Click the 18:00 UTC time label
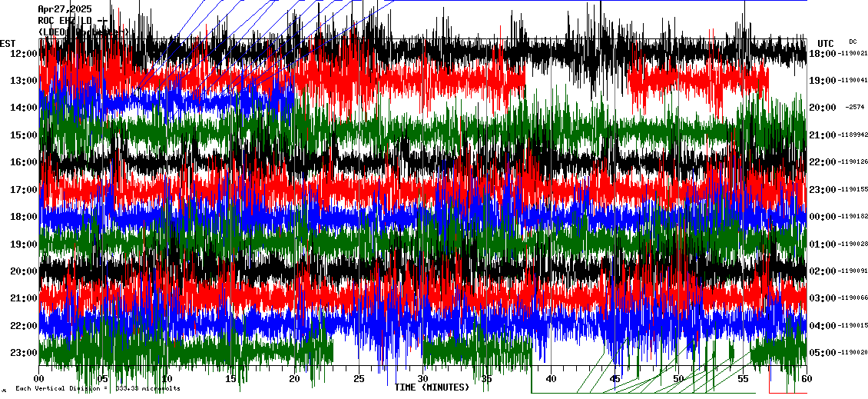The height and width of the screenshot is (399, 868). click(x=822, y=54)
